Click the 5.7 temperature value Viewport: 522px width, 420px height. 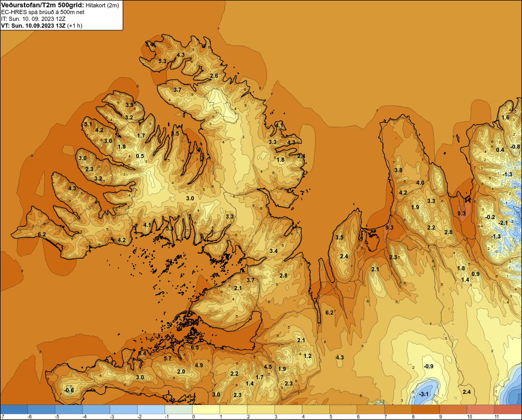coord(168,358)
